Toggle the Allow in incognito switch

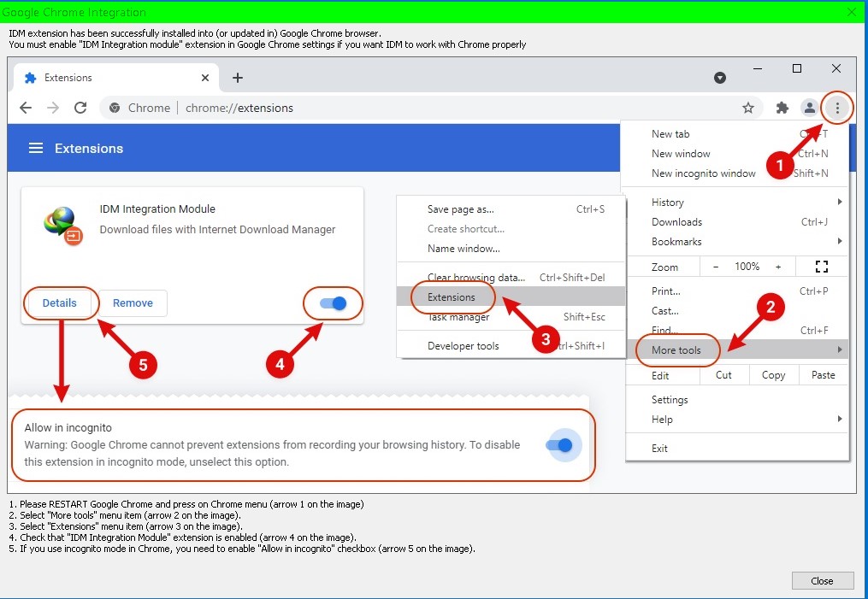[559, 445]
